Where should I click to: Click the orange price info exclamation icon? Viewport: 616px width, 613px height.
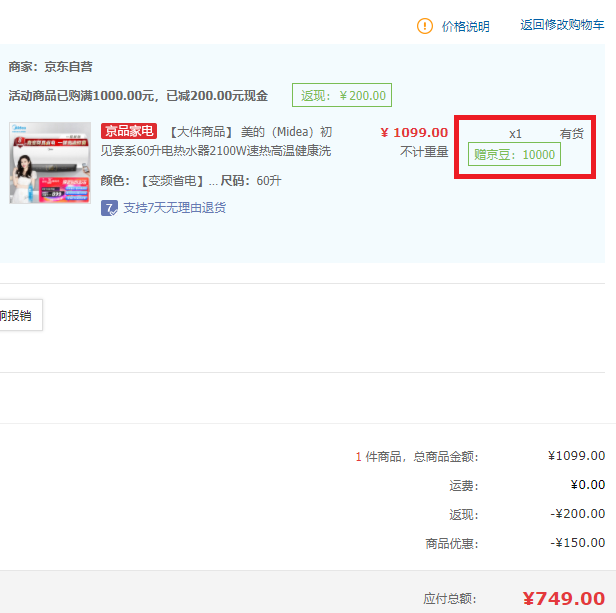[x=425, y=26]
